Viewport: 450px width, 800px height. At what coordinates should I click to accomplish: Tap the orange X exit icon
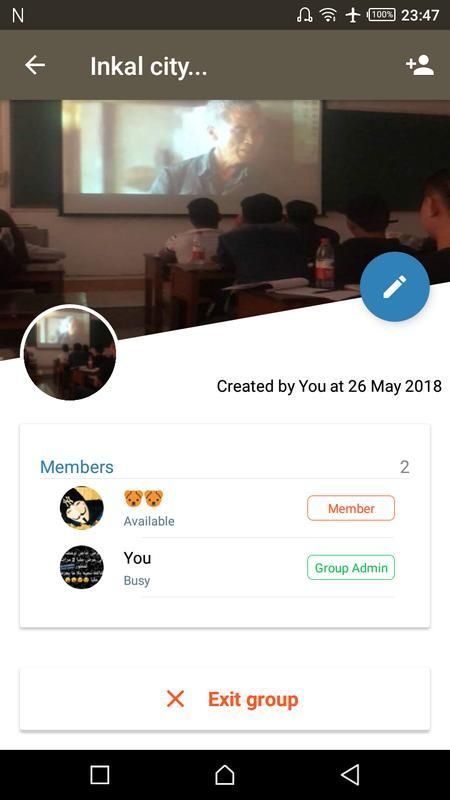click(x=176, y=699)
